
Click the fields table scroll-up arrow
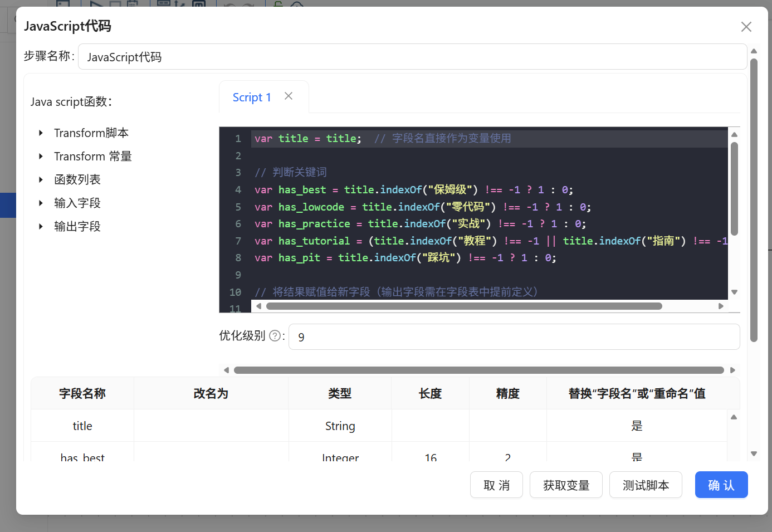point(734,417)
